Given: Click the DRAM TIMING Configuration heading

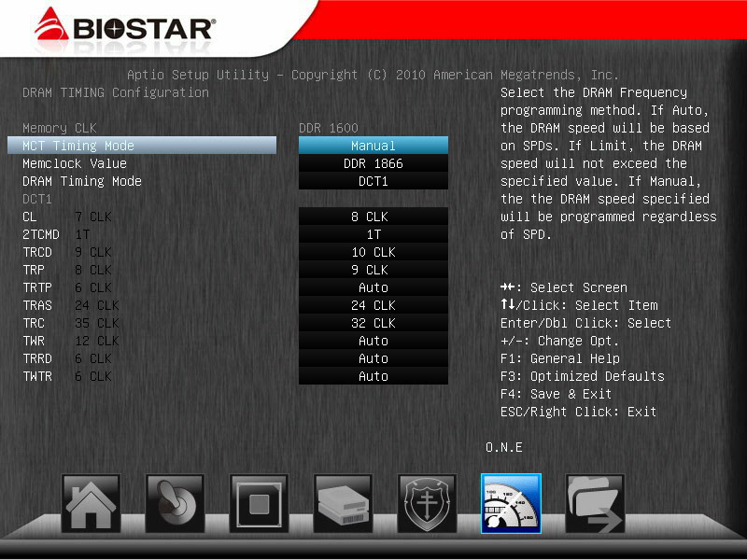Looking at the screenshot, I should click(x=116, y=92).
